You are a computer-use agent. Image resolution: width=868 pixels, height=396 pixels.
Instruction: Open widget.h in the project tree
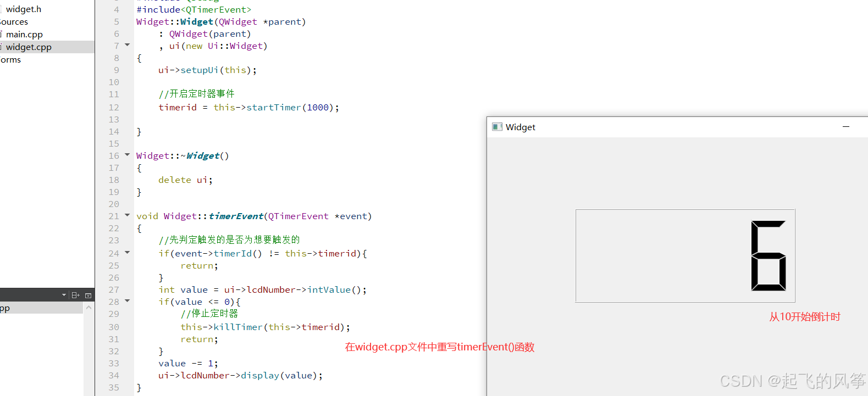24,9
